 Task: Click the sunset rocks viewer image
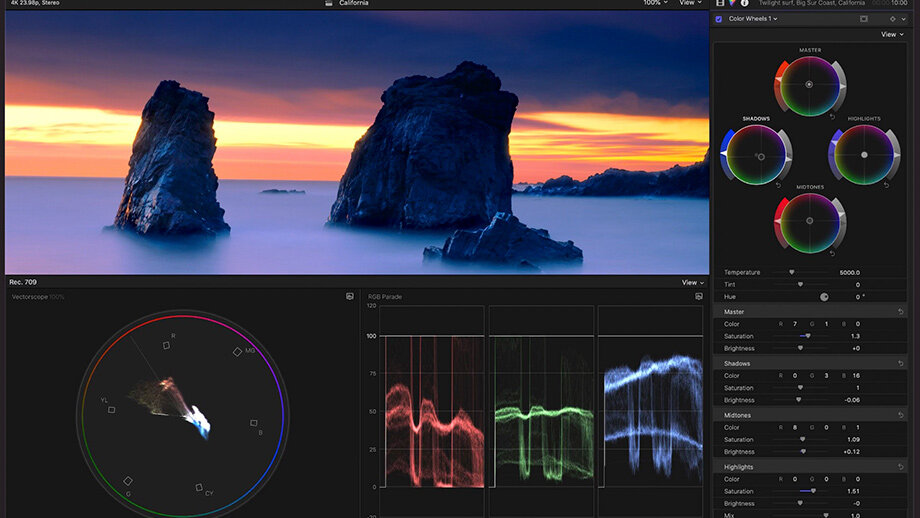357,142
